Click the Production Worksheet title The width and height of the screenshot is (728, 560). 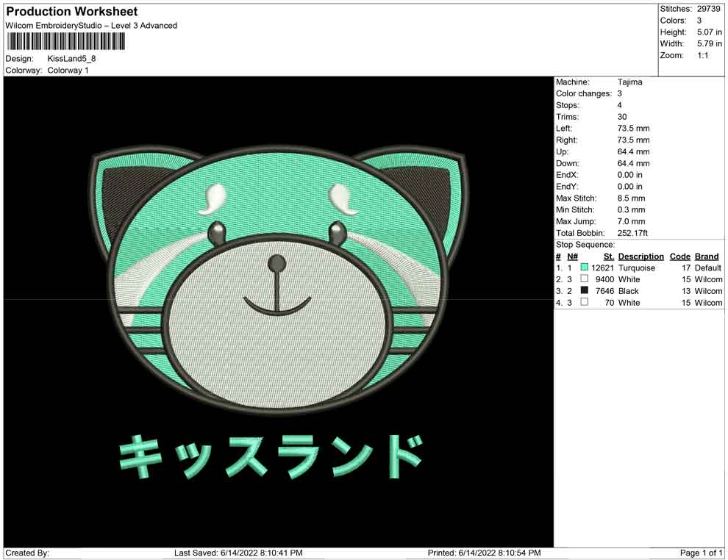click(x=72, y=12)
